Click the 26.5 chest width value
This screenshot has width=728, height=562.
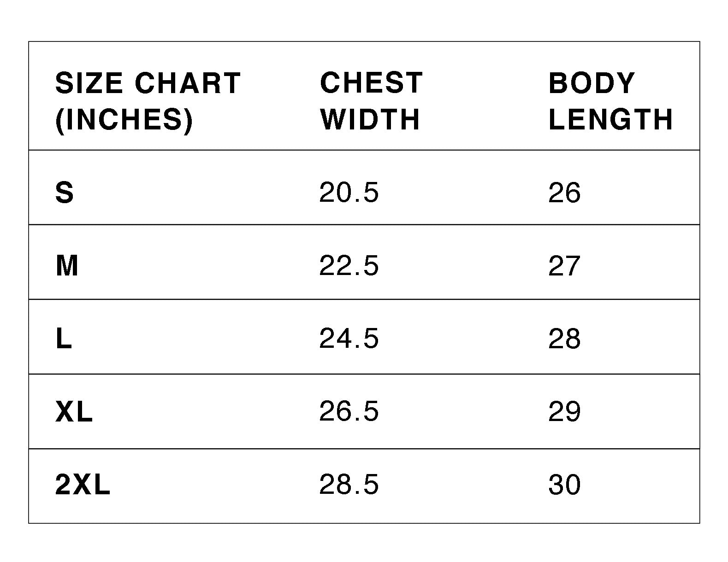349,411
